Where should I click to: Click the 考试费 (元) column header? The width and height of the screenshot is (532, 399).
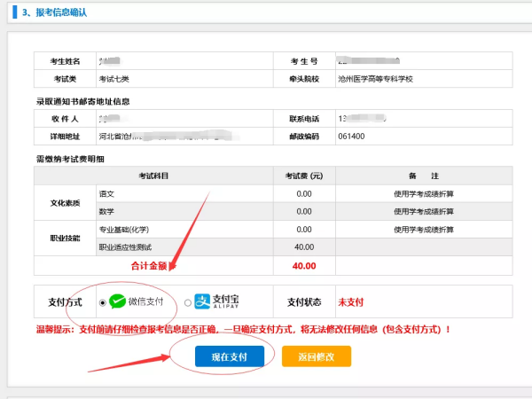coord(303,176)
